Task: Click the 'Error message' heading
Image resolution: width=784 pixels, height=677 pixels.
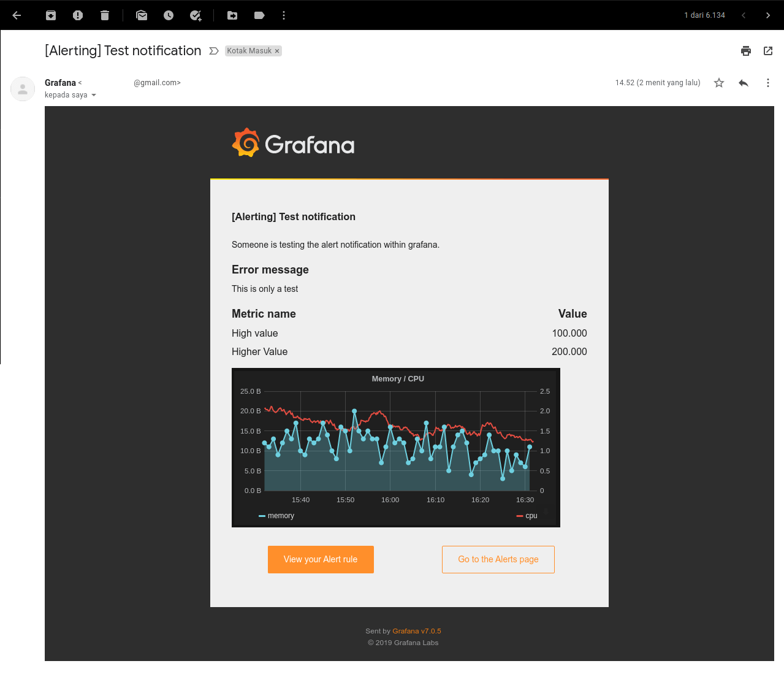Action: (270, 270)
